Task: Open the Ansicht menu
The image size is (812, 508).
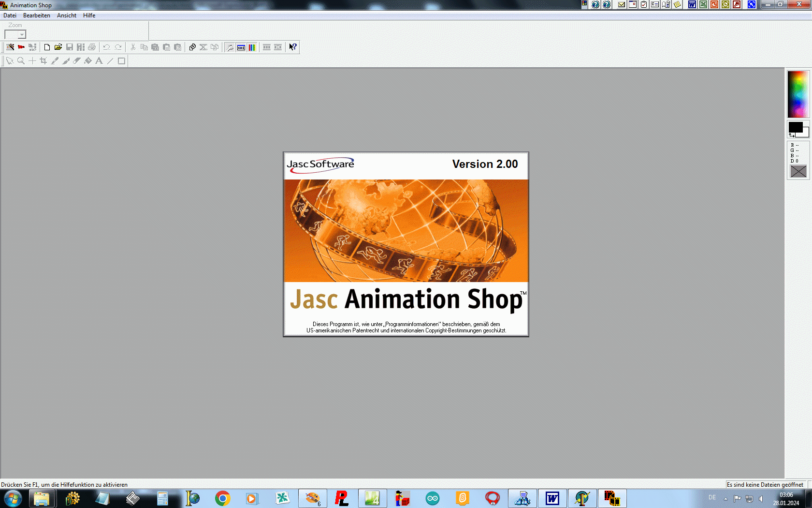Action: coord(67,15)
